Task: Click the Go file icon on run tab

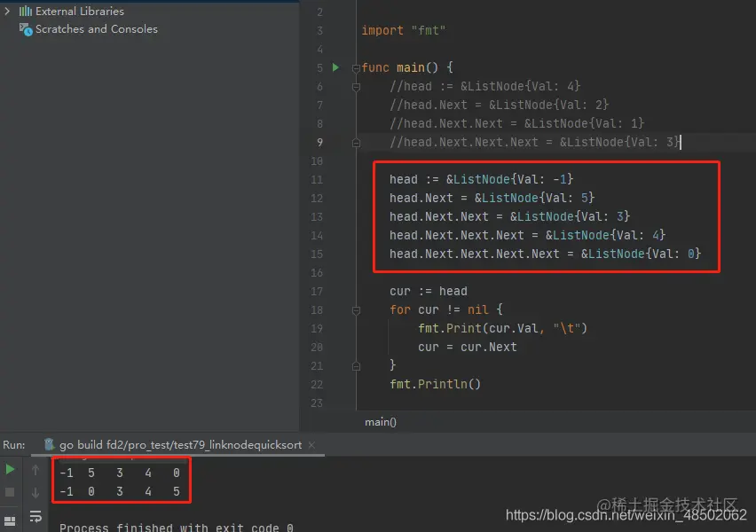Action: 49,444
